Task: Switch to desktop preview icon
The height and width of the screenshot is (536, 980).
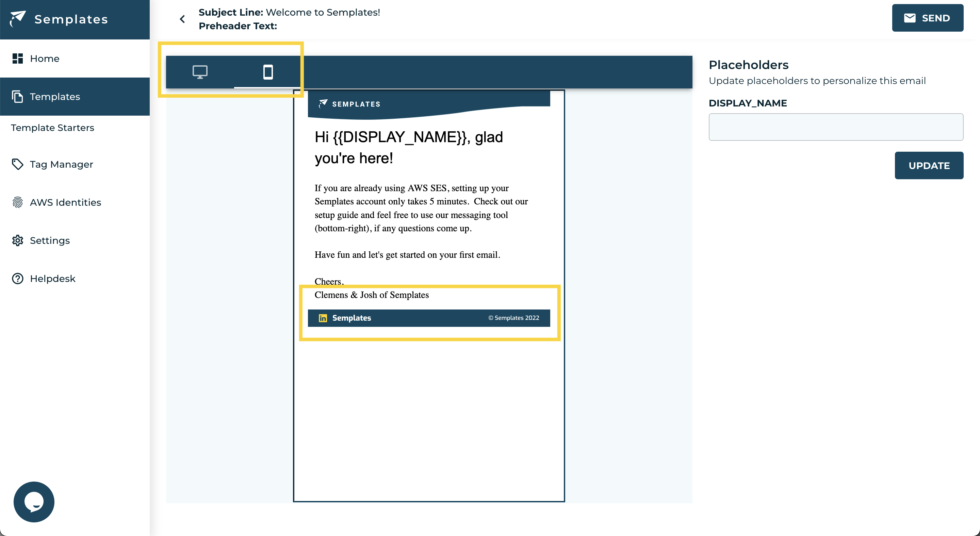Action: tap(200, 72)
